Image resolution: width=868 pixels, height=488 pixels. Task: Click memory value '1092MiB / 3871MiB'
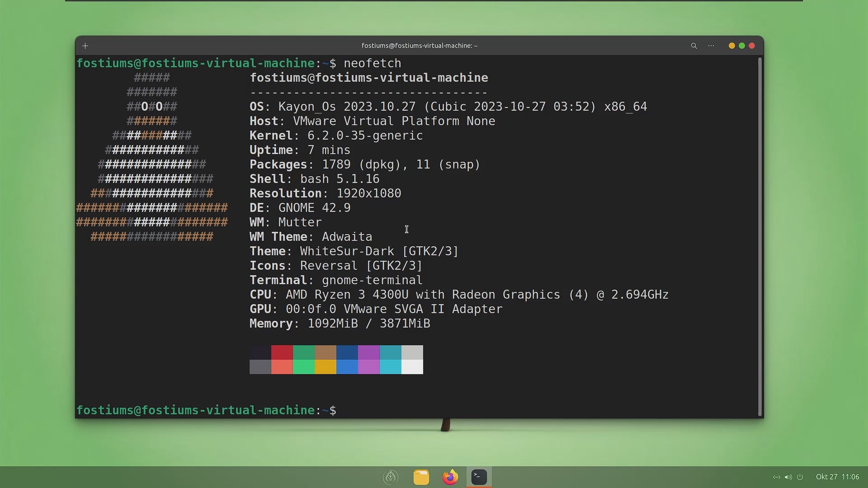(369, 324)
